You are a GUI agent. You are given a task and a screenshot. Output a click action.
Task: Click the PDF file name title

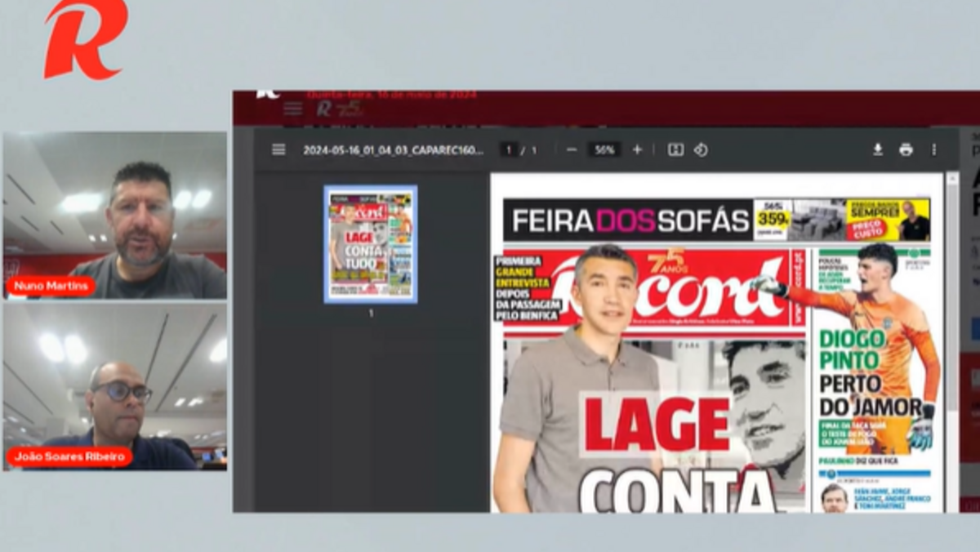pos(393,150)
